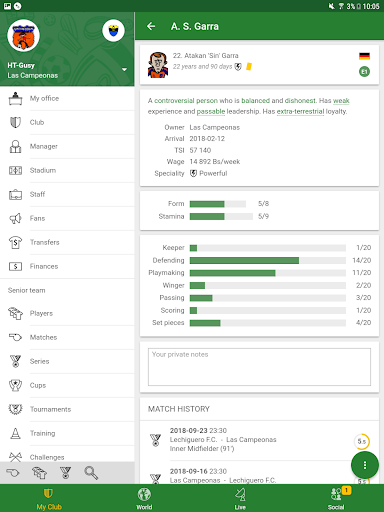Open the Training cone icon
Image resolution: width=384 pixels, height=512 pixels.
(15, 433)
